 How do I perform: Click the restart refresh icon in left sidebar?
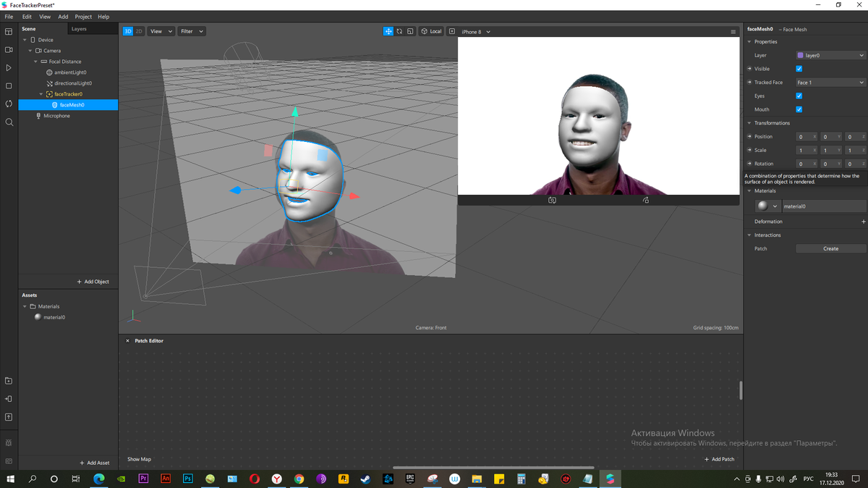click(9, 104)
